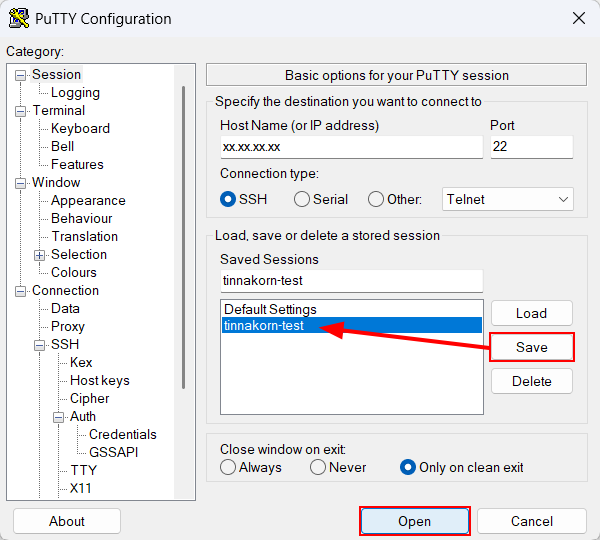Viewport: 600px width, 540px height.
Task: Click the Load button
Action: 531,313
